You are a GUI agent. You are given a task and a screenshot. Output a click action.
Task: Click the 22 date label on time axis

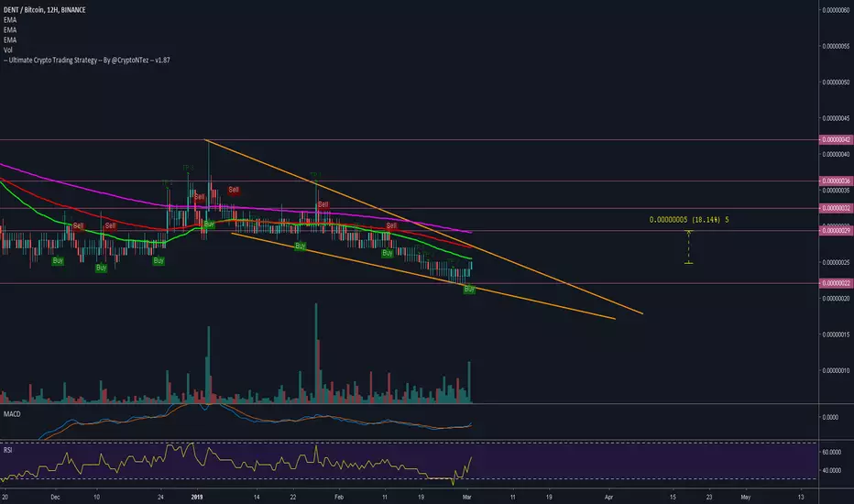[293, 497]
